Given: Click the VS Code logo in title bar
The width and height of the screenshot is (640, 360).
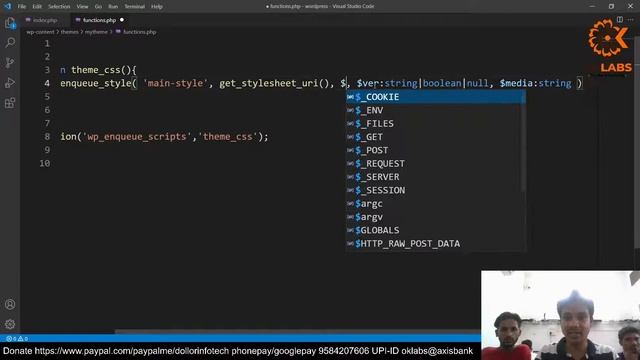Looking at the screenshot, I should (x=7, y=6).
